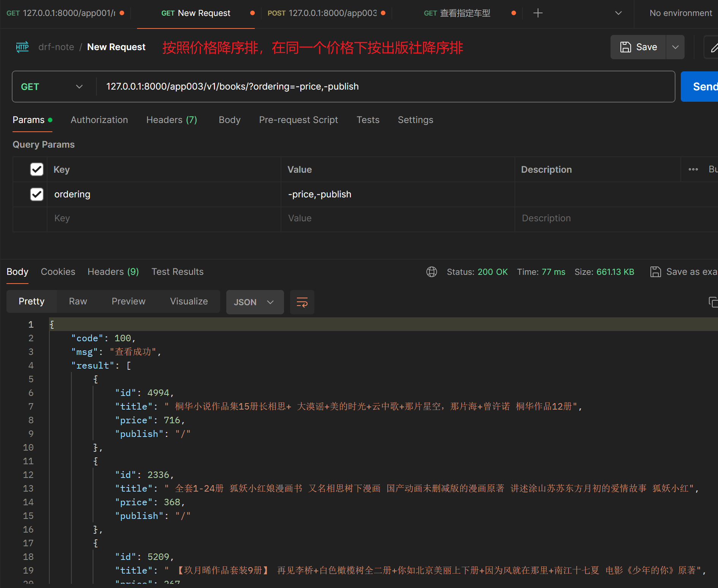Copy the response with copy icon
Image resolution: width=718 pixels, height=588 pixels.
point(713,302)
